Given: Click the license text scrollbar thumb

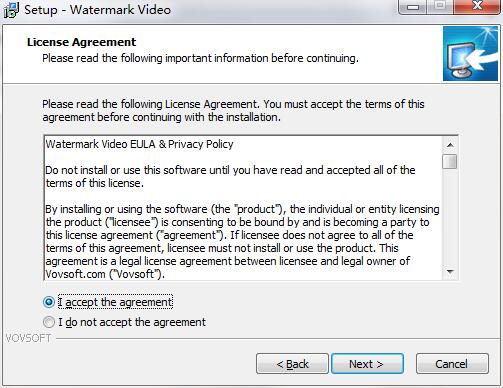Looking at the screenshot, I should (x=450, y=161).
